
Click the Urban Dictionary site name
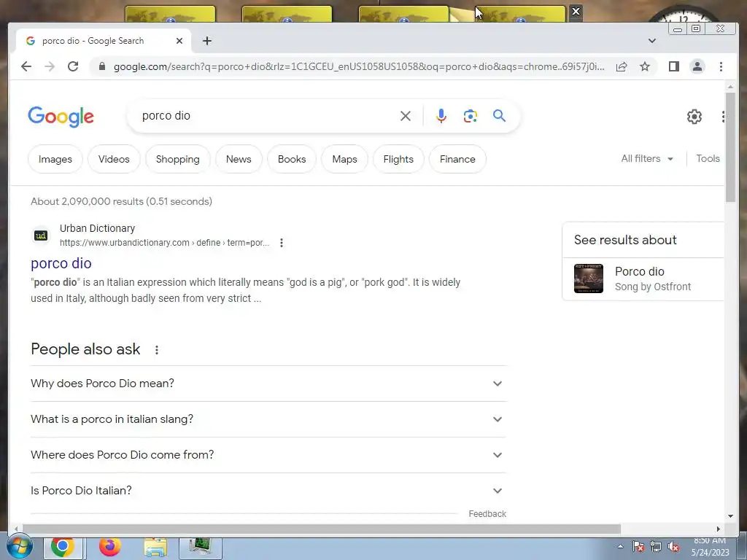97,228
